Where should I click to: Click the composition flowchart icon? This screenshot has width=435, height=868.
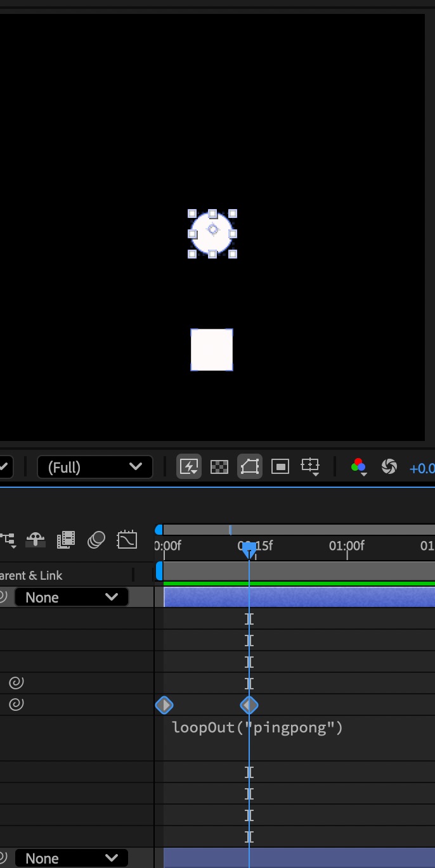coord(8,540)
